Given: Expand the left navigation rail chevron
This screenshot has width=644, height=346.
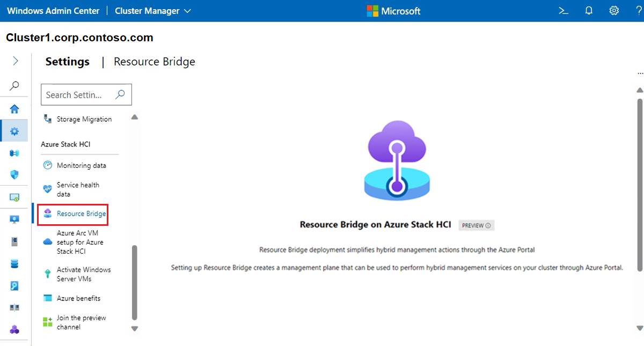Looking at the screenshot, I should (x=15, y=61).
